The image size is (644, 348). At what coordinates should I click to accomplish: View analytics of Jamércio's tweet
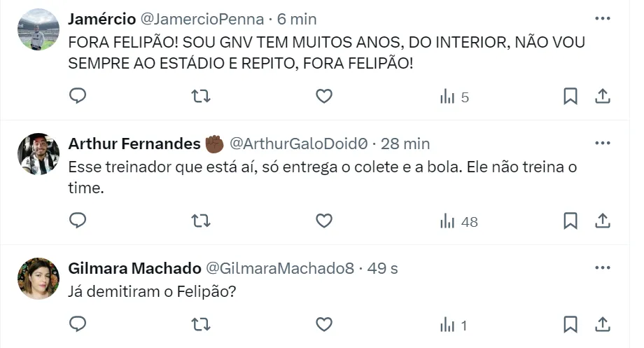coord(454,97)
